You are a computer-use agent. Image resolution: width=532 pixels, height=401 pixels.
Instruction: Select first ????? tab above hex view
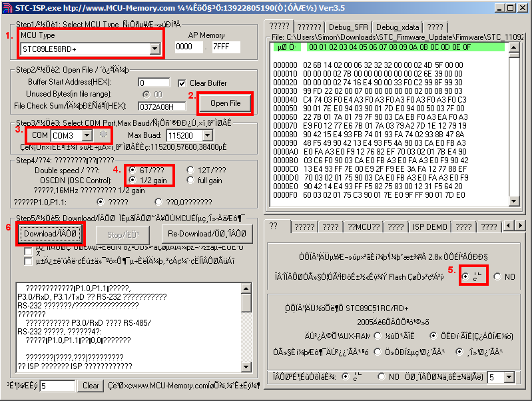pyautogui.click(x=279, y=26)
